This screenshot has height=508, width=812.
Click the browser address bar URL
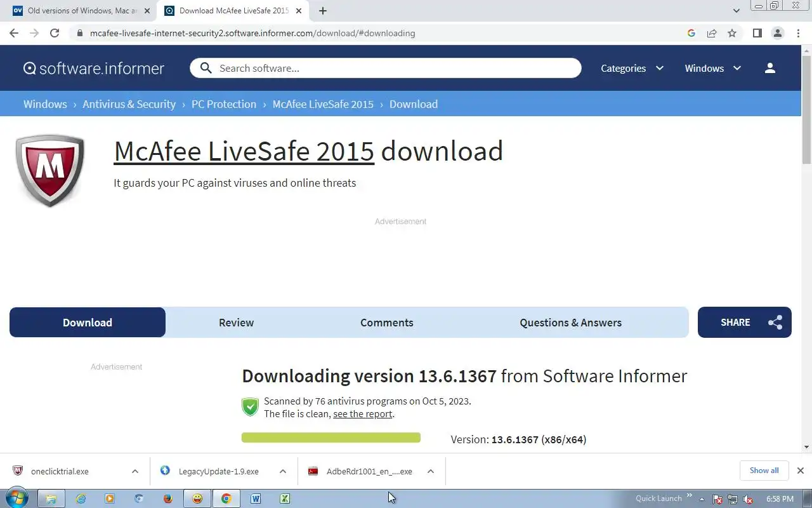pos(252,33)
